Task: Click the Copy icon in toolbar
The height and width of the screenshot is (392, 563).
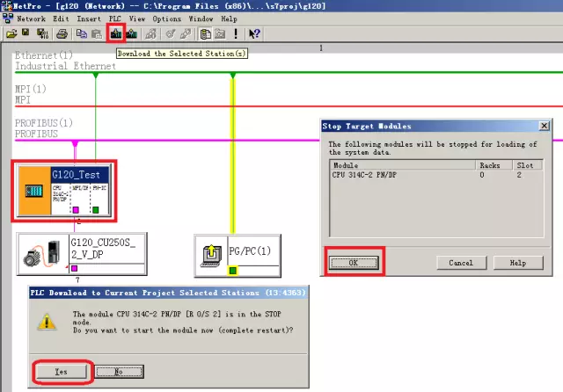Action: pos(82,34)
